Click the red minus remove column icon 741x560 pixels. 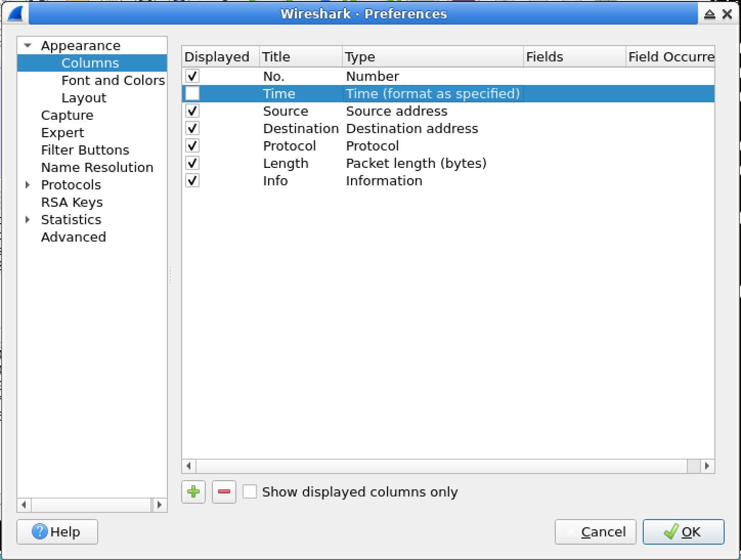[224, 492]
